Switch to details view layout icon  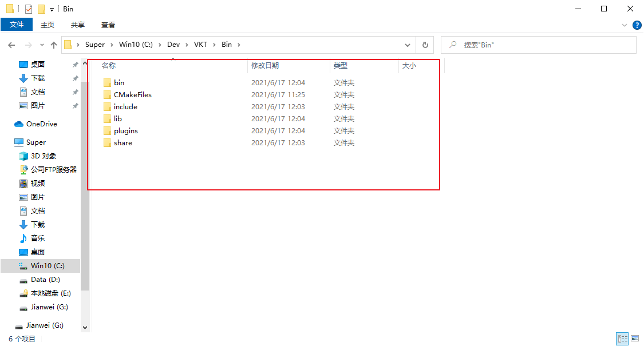tap(622, 339)
